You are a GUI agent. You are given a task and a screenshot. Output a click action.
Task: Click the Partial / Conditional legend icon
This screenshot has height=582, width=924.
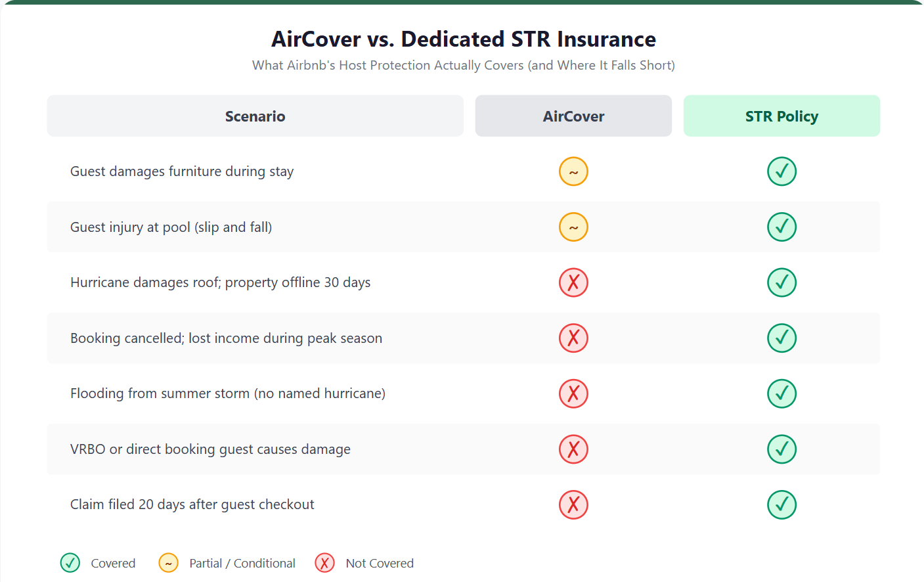pos(169,563)
